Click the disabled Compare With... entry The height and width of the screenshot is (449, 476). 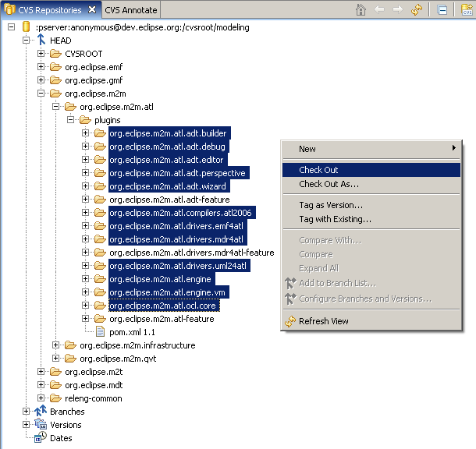pyautogui.click(x=371, y=240)
